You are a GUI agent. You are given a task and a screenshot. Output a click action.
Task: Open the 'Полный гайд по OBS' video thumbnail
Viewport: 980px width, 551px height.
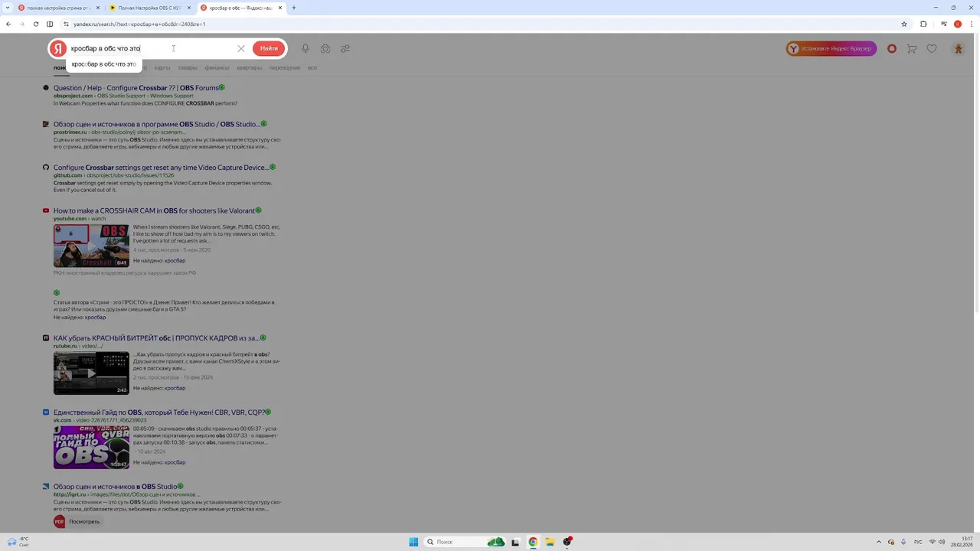91,447
